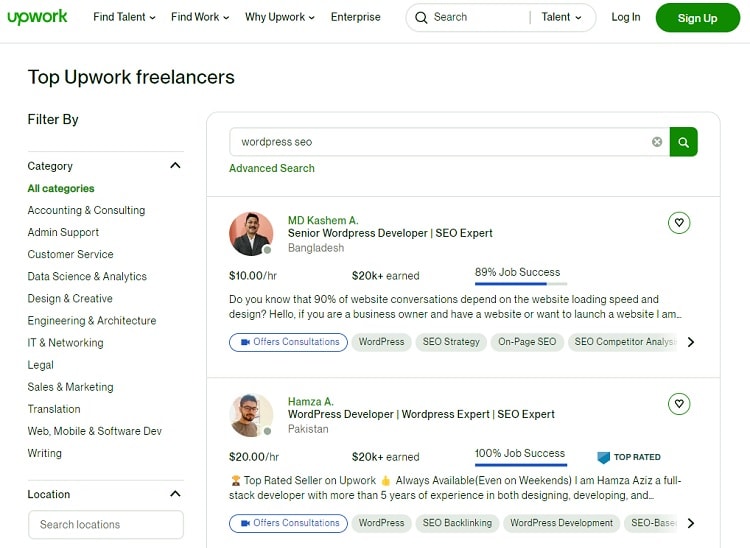Open Hamza A. profile photo

(x=251, y=415)
